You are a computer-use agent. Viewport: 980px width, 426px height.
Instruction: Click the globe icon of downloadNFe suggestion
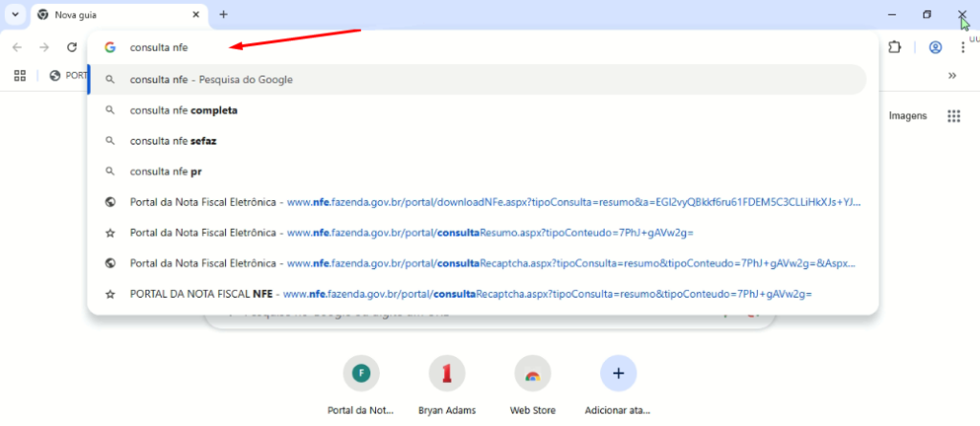click(x=110, y=202)
